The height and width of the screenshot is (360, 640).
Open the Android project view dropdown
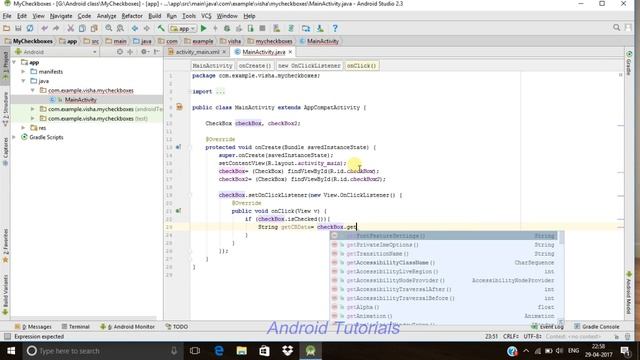tap(56, 52)
